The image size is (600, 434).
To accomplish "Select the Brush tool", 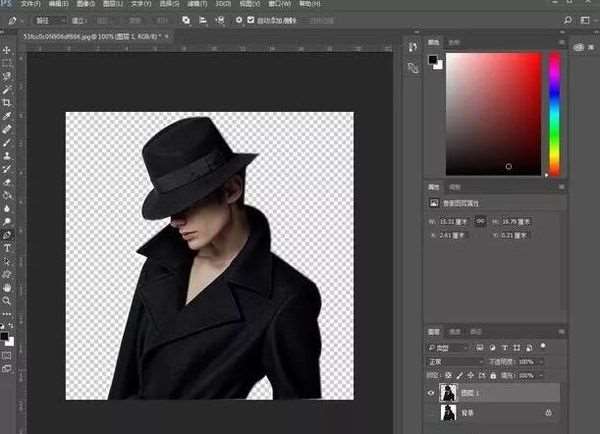I will coord(7,143).
